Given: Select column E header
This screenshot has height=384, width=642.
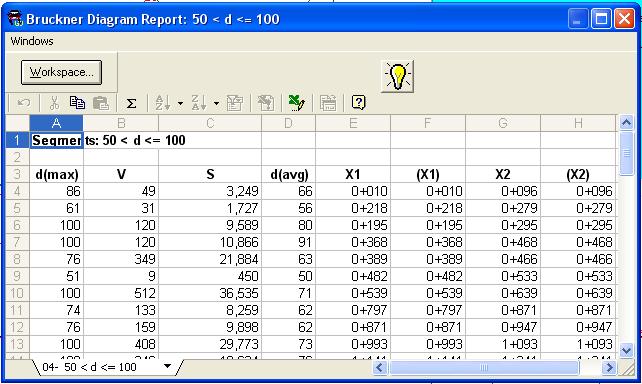Looking at the screenshot, I should click(353, 123).
